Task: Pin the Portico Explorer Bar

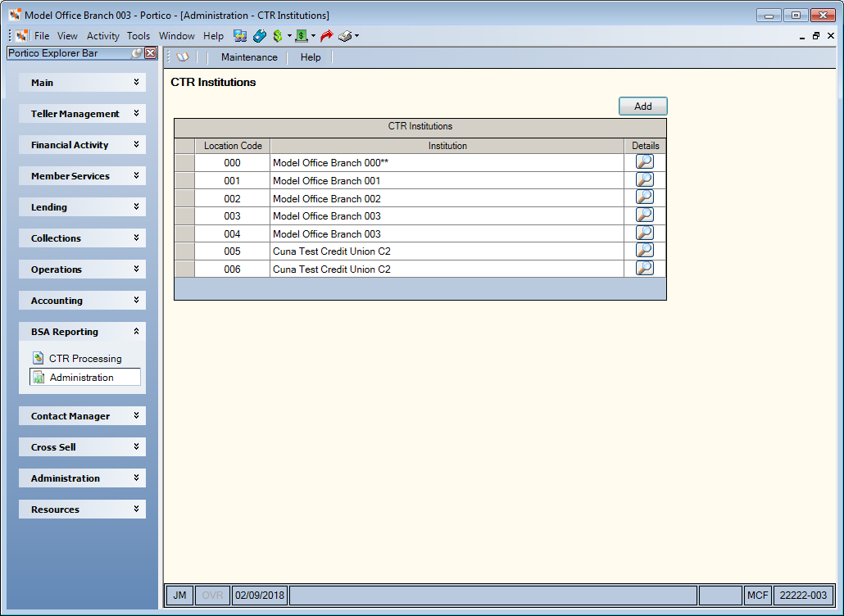Action: click(x=138, y=52)
